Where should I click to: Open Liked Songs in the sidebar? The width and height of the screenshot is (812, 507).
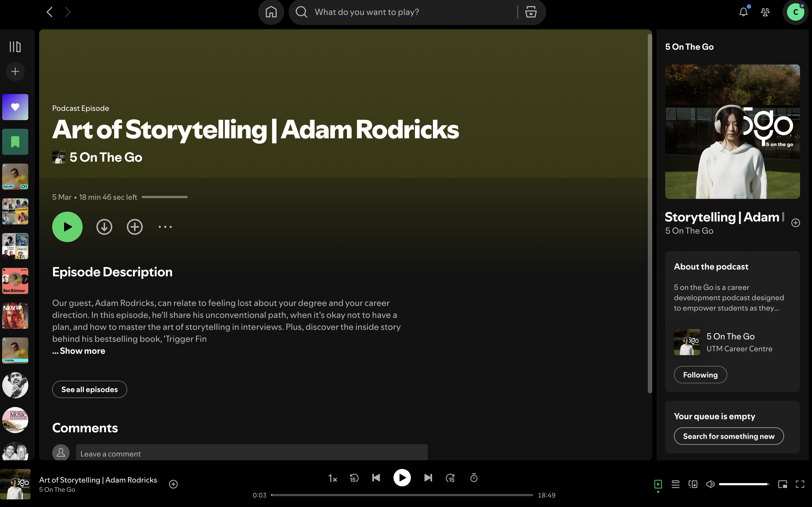pyautogui.click(x=15, y=107)
